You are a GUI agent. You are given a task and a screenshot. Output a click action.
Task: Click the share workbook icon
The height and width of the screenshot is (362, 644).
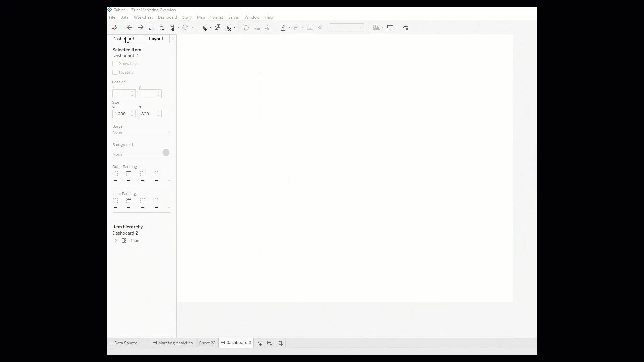pyautogui.click(x=406, y=27)
